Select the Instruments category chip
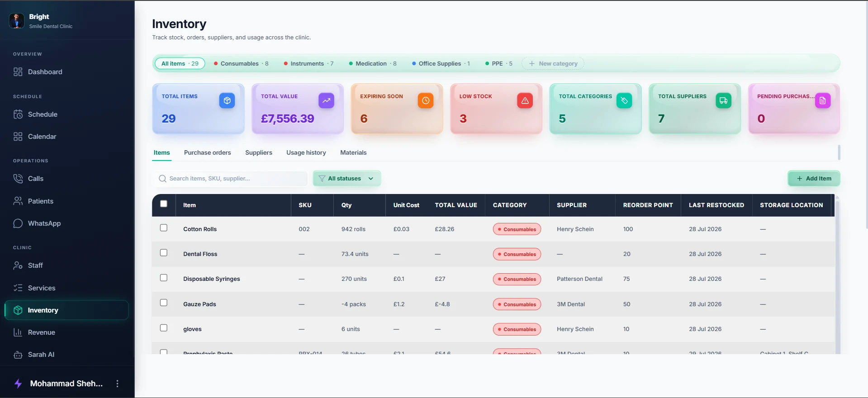Viewport: 868px width, 398px height. pyautogui.click(x=308, y=64)
